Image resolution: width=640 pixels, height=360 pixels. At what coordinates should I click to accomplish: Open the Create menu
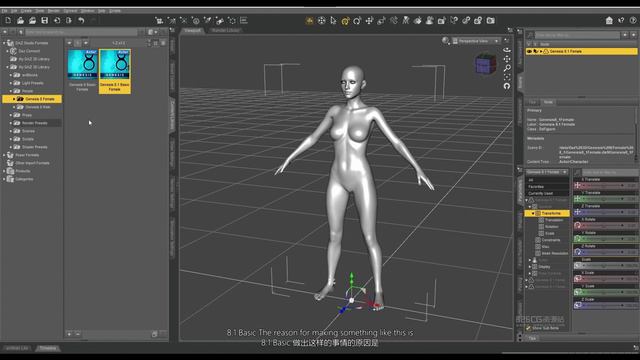tap(26, 11)
